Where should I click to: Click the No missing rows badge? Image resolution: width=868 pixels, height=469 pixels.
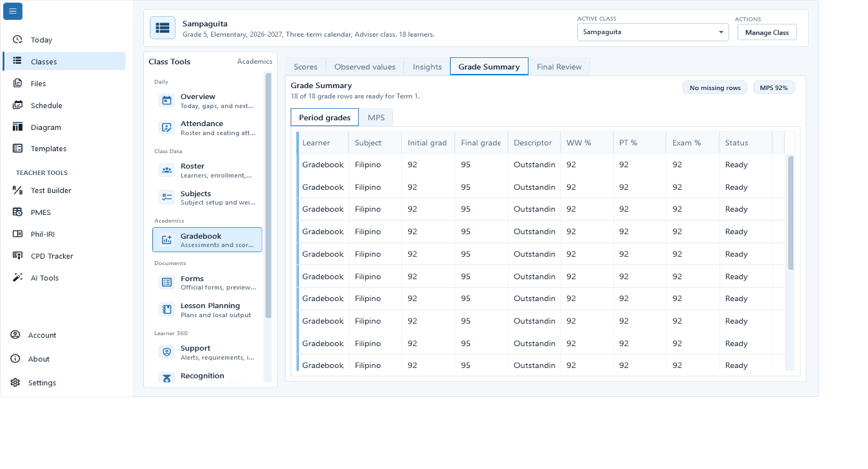point(715,88)
